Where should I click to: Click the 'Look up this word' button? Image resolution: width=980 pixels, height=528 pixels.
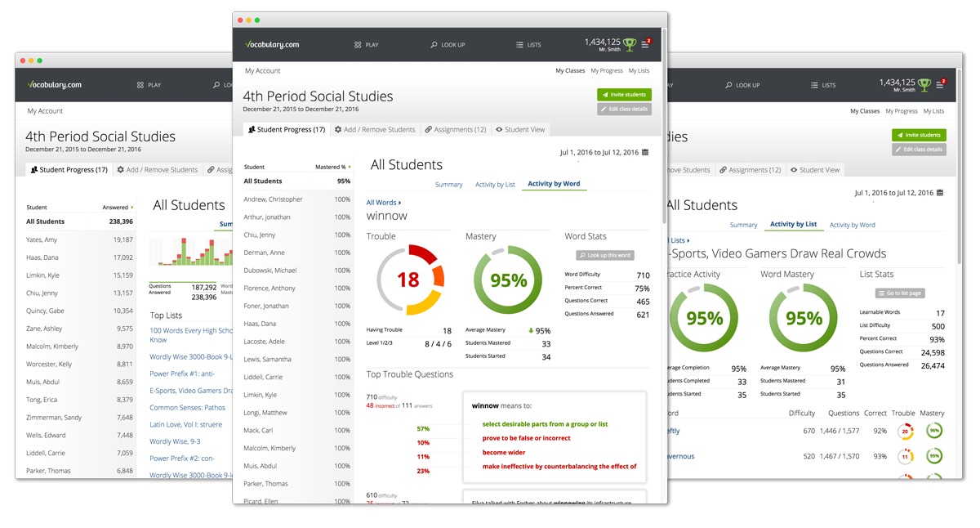(x=605, y=255)
